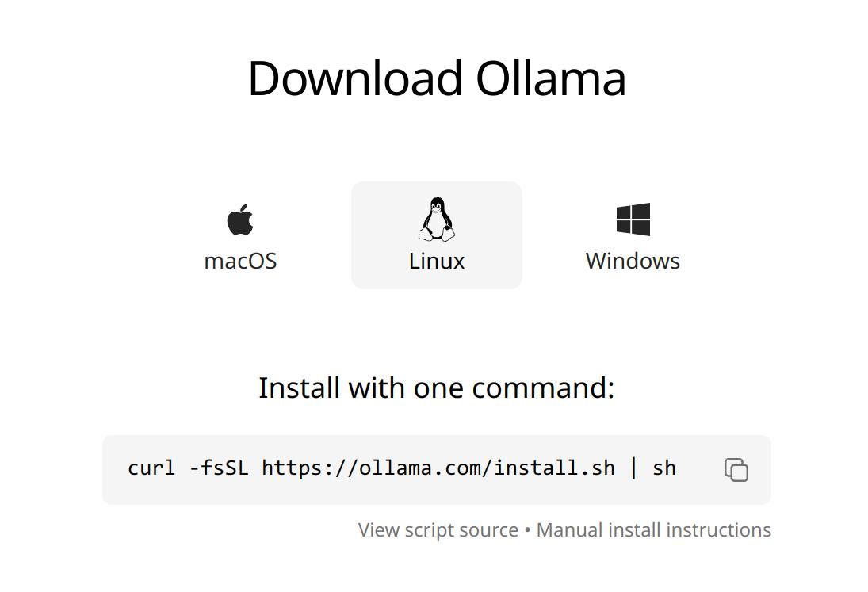This screenshot has height=592, width=868.
Task: Click the Windows logo icon
Action: coord(633,219)
